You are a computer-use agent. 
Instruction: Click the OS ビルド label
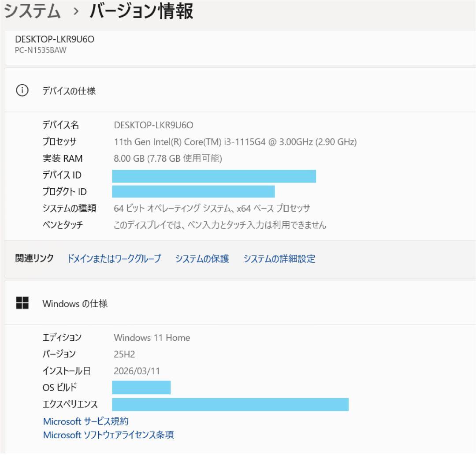pos(59,387)
